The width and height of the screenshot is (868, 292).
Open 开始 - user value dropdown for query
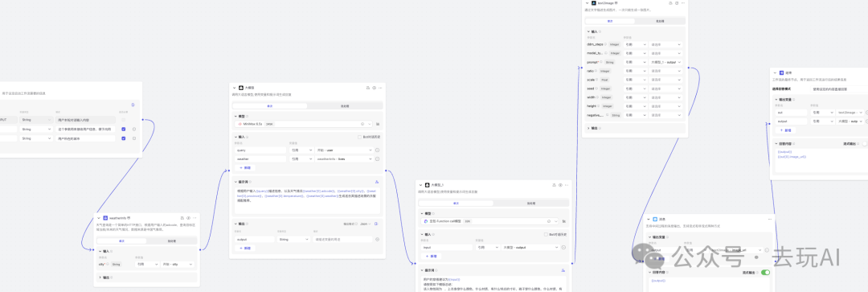tap(343, 150)
